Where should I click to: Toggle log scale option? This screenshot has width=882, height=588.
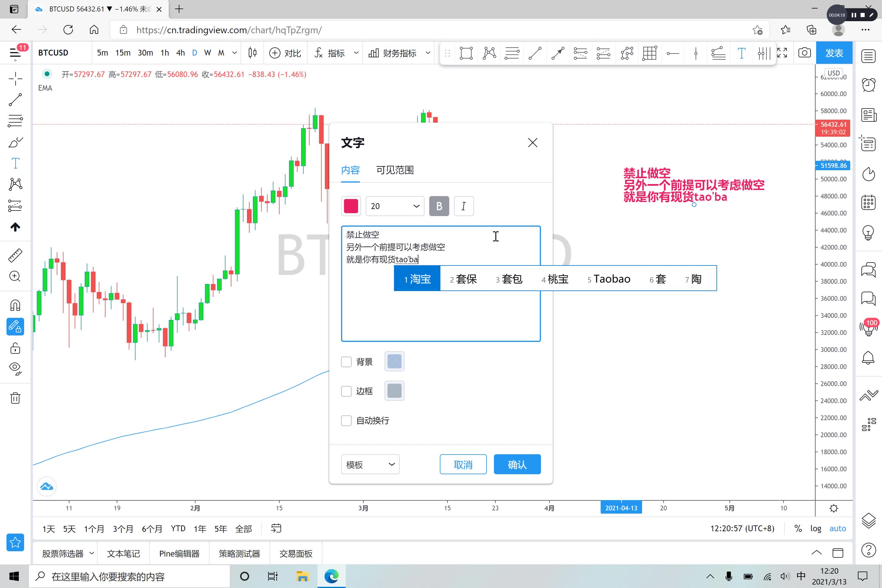pos(816,528)
